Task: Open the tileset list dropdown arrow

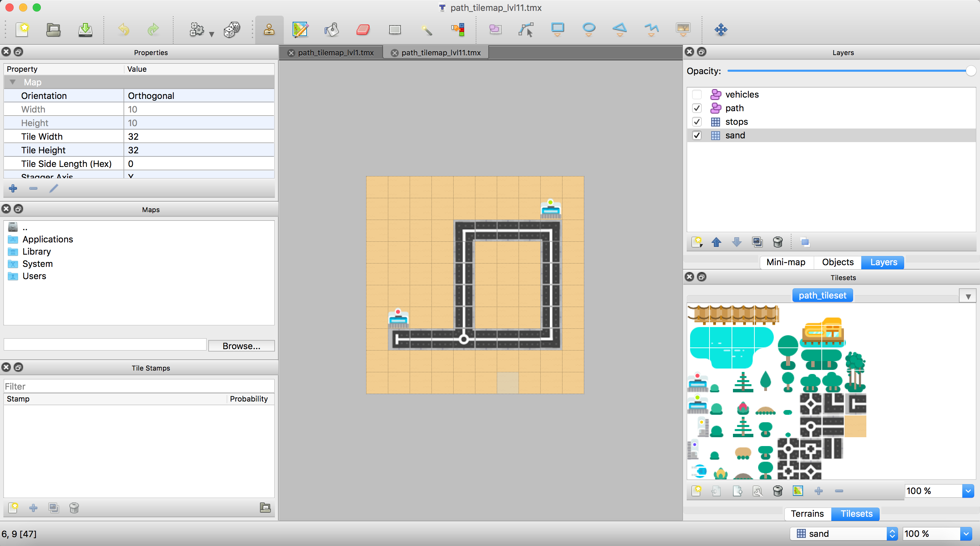Action: 968,296
